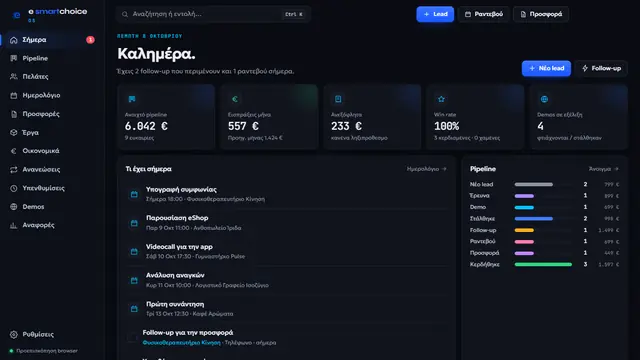Click the Υπενθυμίσεις clock icon

(x=13, y=189)
